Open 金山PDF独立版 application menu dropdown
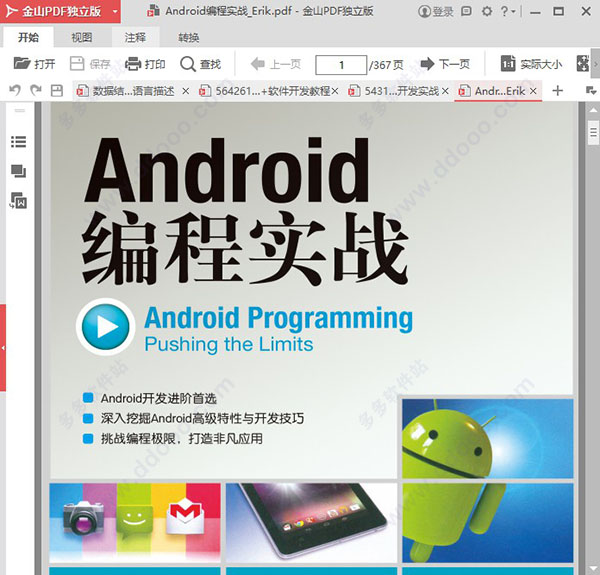Viewport: 600px width, 575px height. [x=115, y=11]
